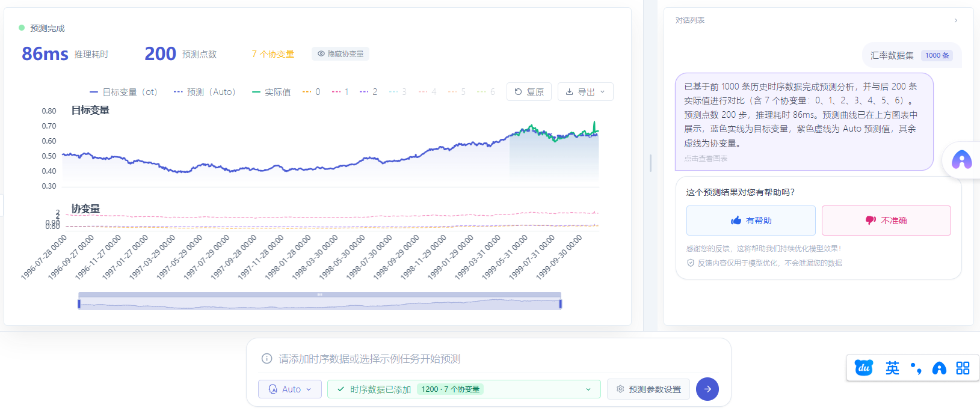980x411 pixels.
Task: Enable covariate 4 in the chart legend
Action: coord(427,92)
